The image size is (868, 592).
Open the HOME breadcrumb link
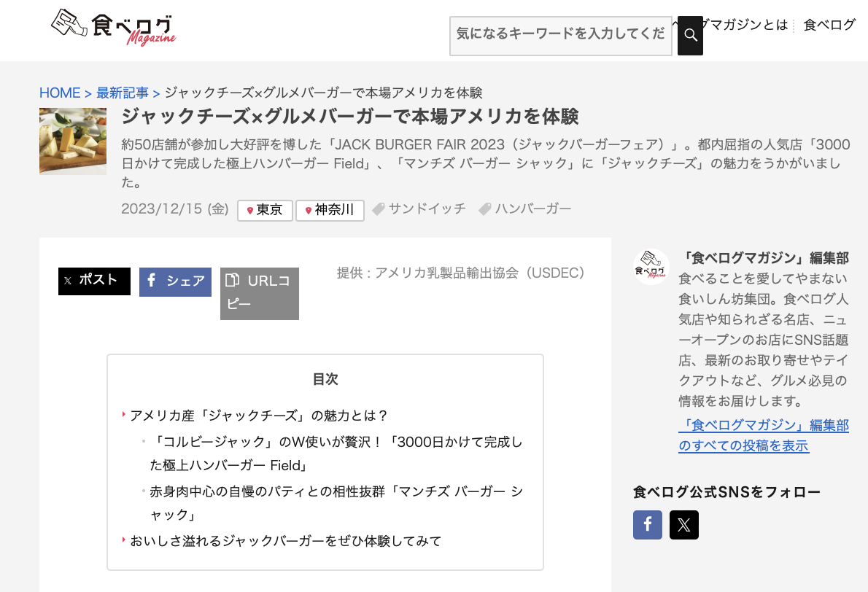(x=60, y=93)
